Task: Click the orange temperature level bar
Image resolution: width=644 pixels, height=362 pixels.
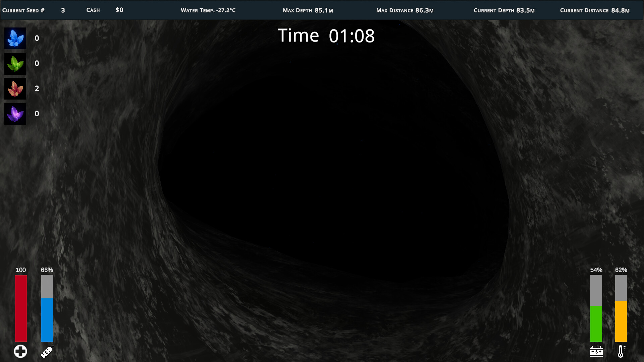Action: tap(621, 321)
